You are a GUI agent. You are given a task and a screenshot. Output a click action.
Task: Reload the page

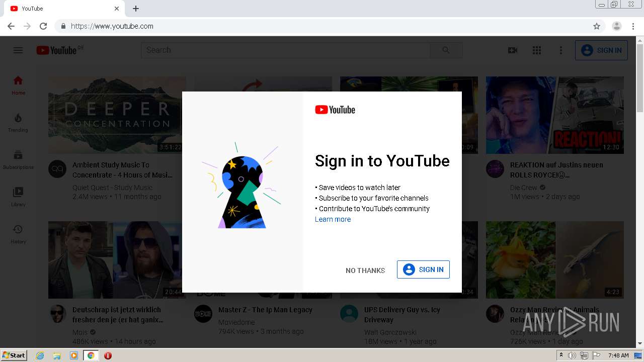click(x=43, y=26)
